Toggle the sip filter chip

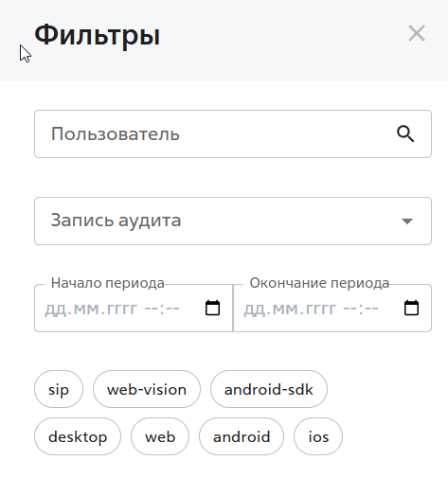59,389
